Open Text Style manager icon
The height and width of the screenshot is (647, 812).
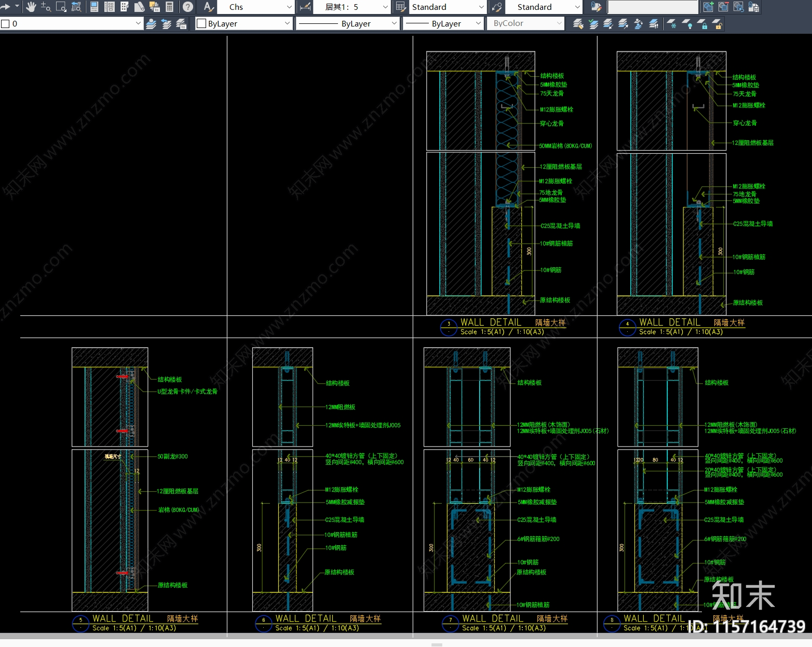[x=208, y=7]
